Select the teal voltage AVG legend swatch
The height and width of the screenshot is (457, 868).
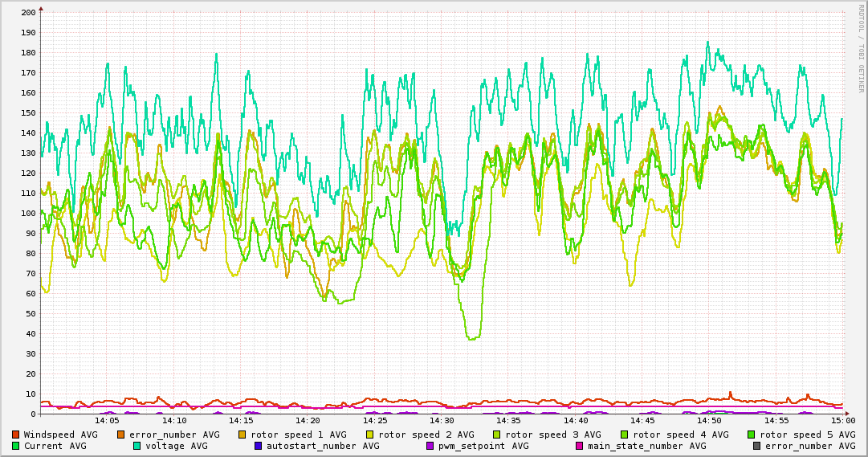pos(137,446)
